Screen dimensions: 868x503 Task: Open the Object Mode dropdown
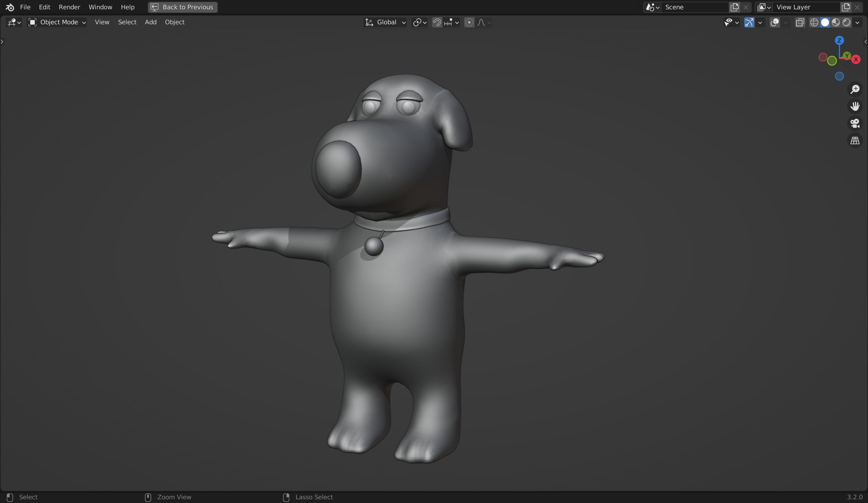pyautogui.click(x=57, y=22)
